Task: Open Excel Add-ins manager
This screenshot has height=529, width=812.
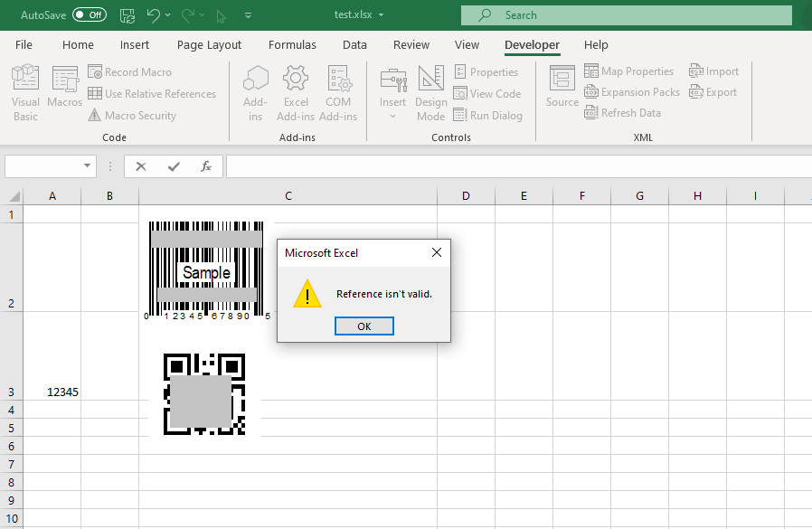Action: click(x=296, y=93)
